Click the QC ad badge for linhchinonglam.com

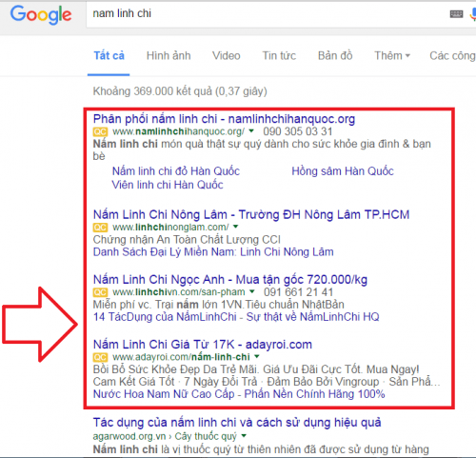pos(100,228)
